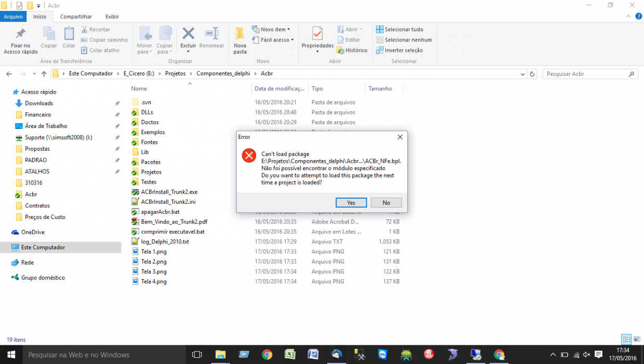Open Google Chrome from the taskbar
This screenshot has height=364, width=644.
[x=267, y=355]
